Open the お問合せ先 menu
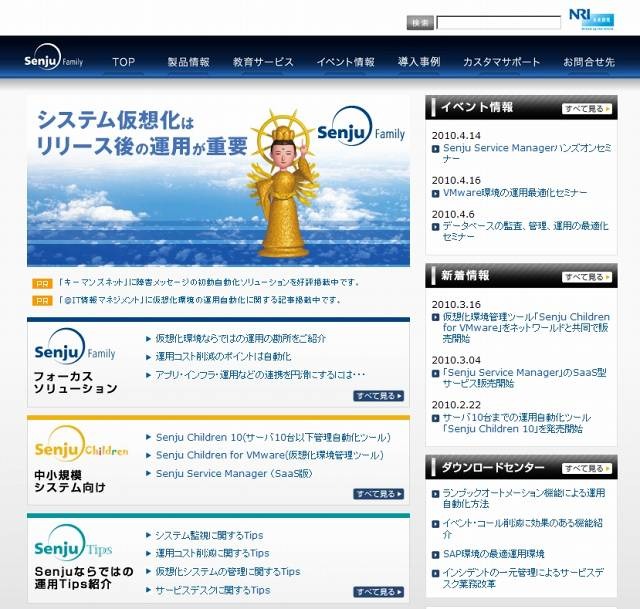Screen dimensions: 640x609 [589, 62]
